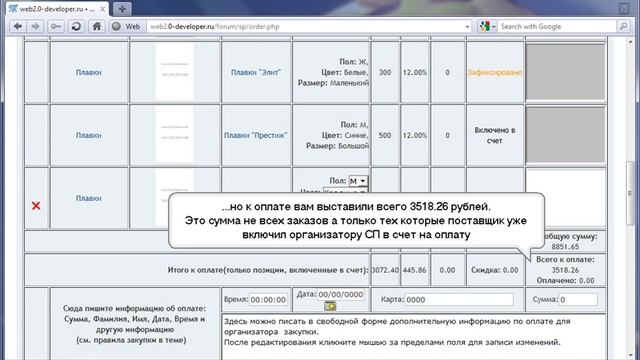640x360 pixels.
Task: Click the 12.00% cell in Элит row
Action: pos(415,72)
